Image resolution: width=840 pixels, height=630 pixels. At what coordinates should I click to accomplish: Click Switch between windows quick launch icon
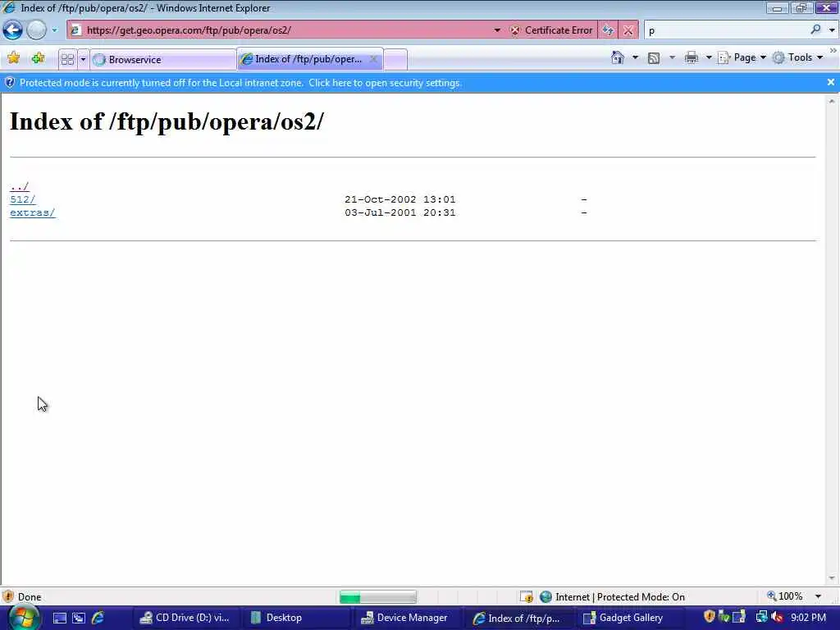pyautogui.click(x=78, y=618)
